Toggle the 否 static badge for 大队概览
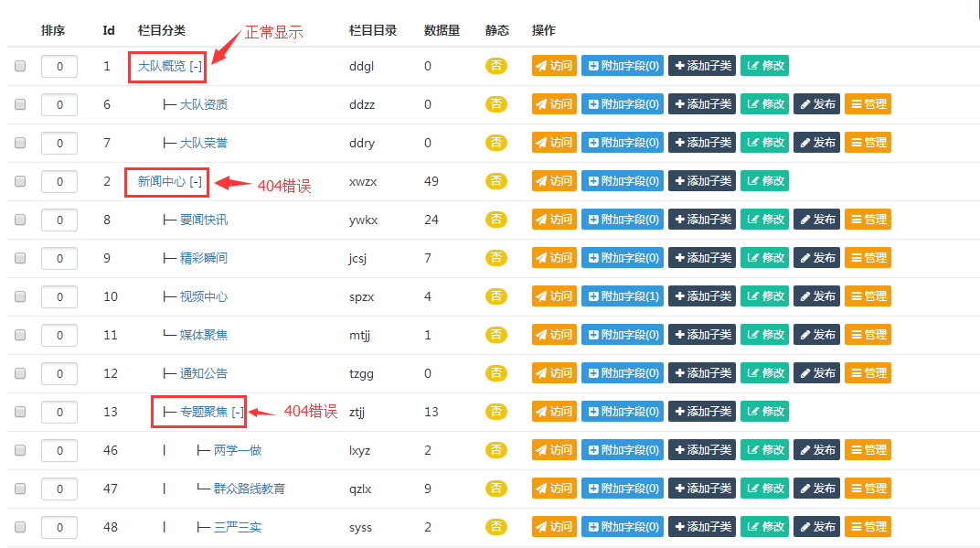980x548 pixels. (x=496, y=66)
